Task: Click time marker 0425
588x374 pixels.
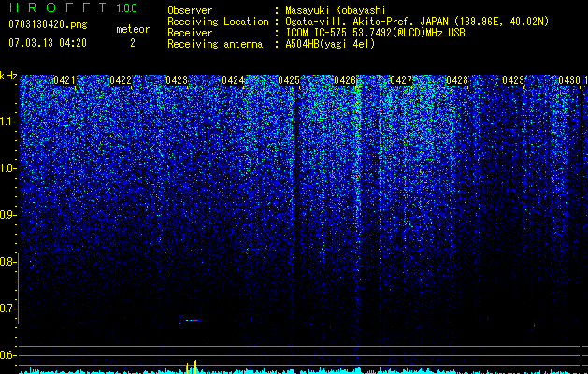Action: (289, 80)
